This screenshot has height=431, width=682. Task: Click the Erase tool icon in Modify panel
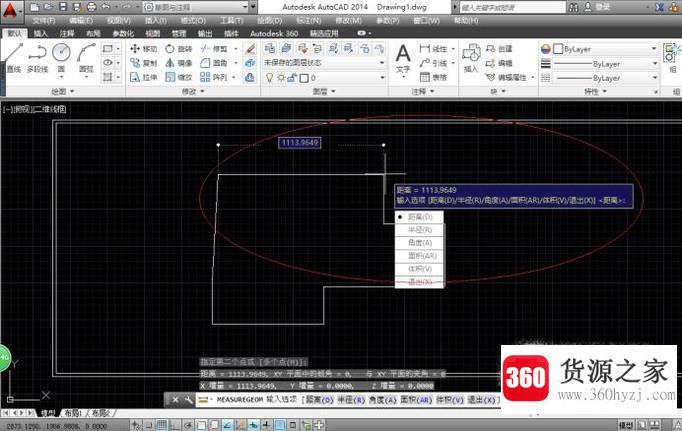(x=250, y=49)
